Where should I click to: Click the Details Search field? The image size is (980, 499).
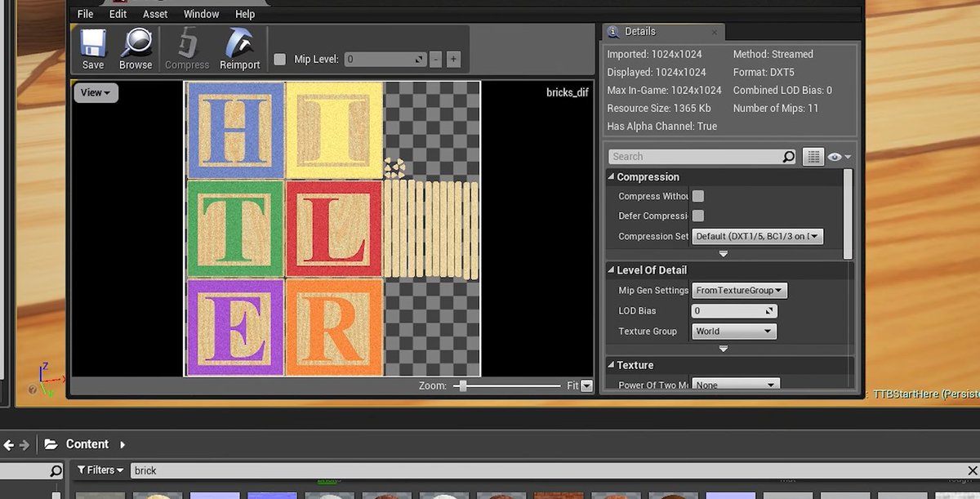(702, 157)
